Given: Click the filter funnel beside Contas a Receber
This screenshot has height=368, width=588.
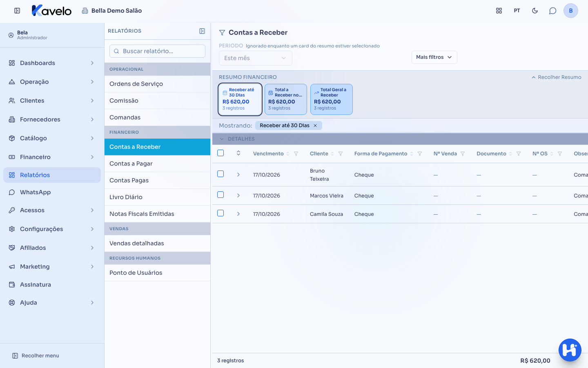Looking at the screenshot, I should pos(222,33).
